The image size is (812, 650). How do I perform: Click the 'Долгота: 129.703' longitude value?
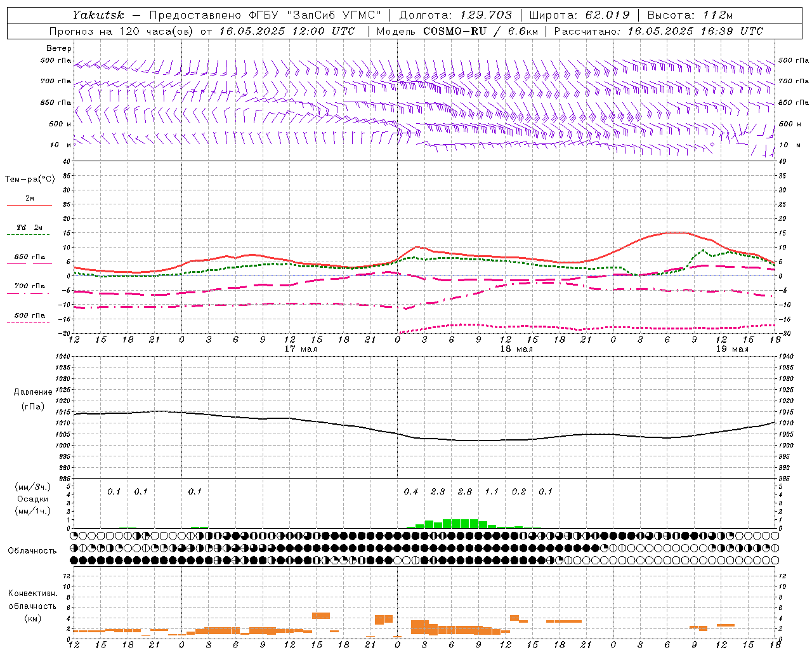455,15
